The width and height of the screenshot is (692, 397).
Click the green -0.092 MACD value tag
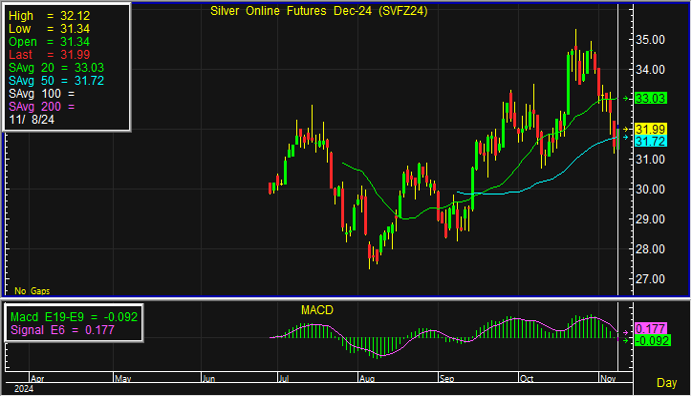click(652, 341)
